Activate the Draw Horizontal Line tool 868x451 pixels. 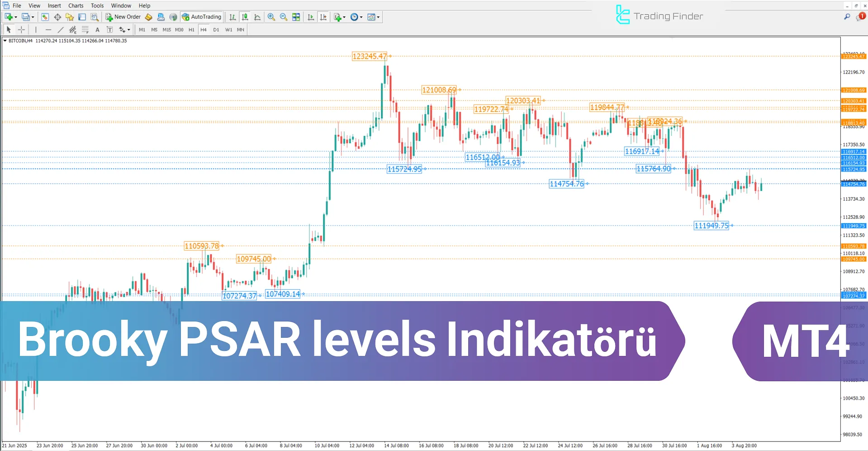pos(49,29)
